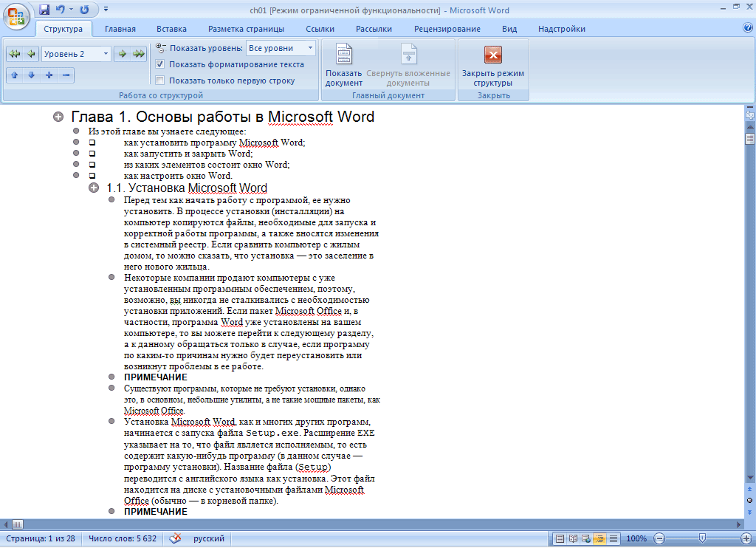Toggle the 1.1. Установка Microsoft Word plus symbol

coord(94,188)
